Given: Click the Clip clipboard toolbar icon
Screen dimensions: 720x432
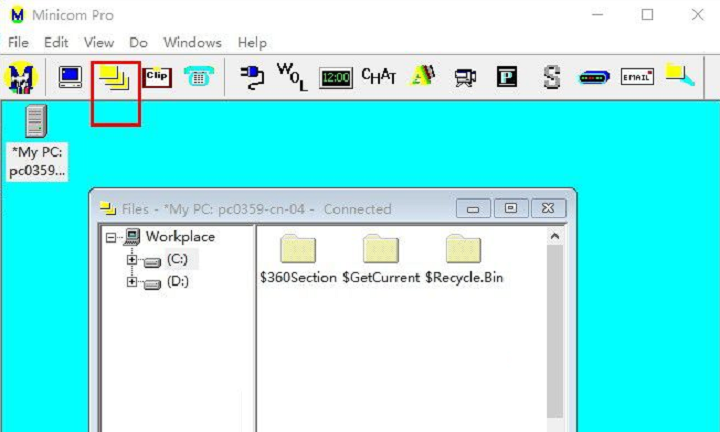Looking at the screenshot, I should 157,77.
